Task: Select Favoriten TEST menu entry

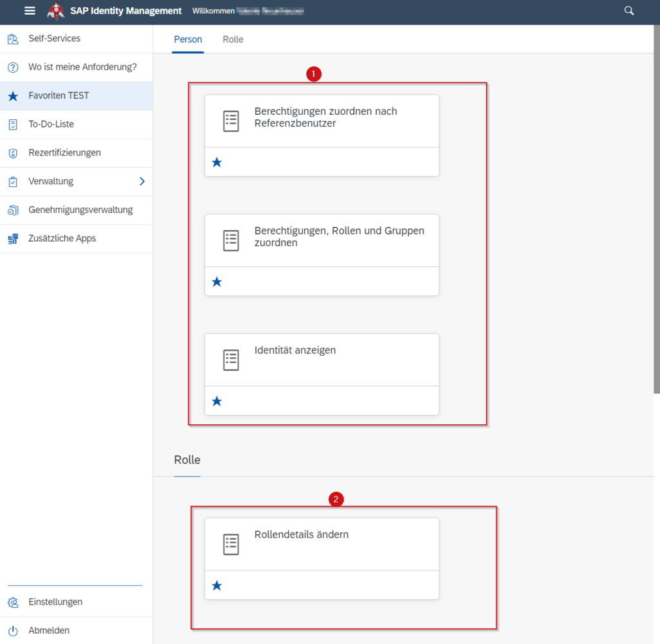Action: pos(76,96)
